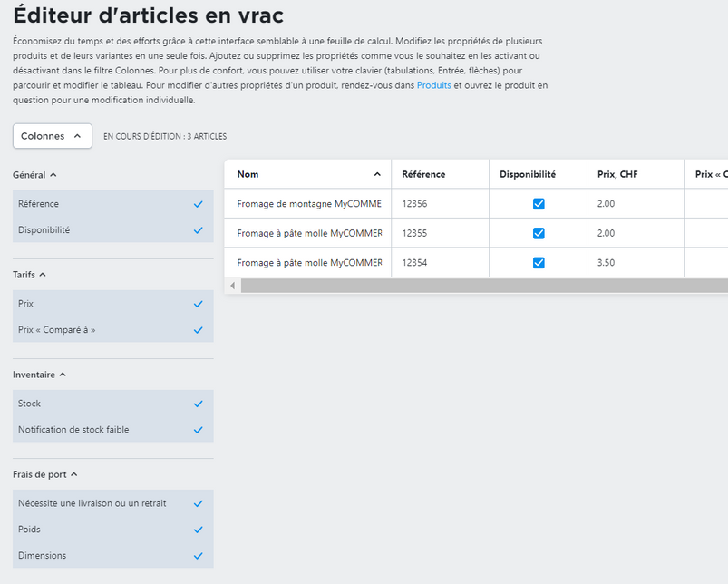Toggle the Prix « Comparé à » column
728x584 pixels.
click(112, 329)
